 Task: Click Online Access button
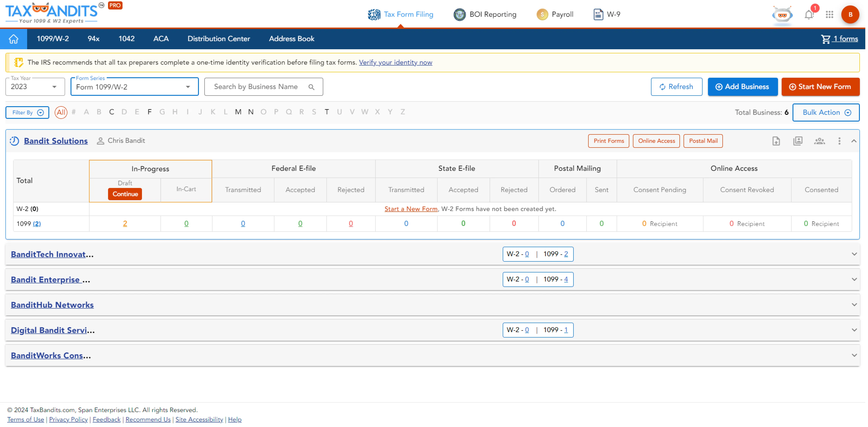click(x=656, y=141)
